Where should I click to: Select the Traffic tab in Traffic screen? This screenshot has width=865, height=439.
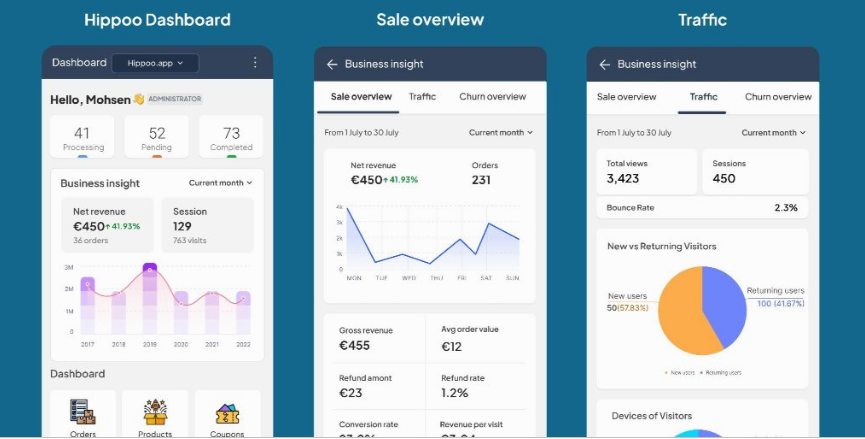[703, 97]
